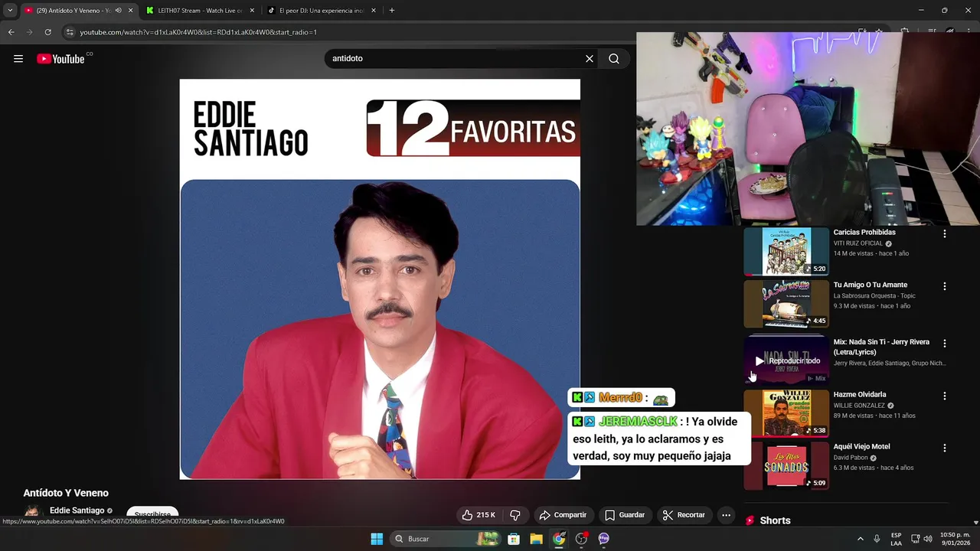Open options for Hazme Olvidarla
980x551 pixels.
click(944, 396)
